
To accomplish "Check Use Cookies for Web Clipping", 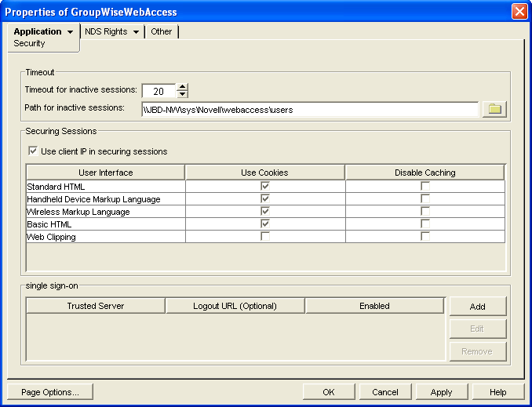I will [x=265, y=237].
